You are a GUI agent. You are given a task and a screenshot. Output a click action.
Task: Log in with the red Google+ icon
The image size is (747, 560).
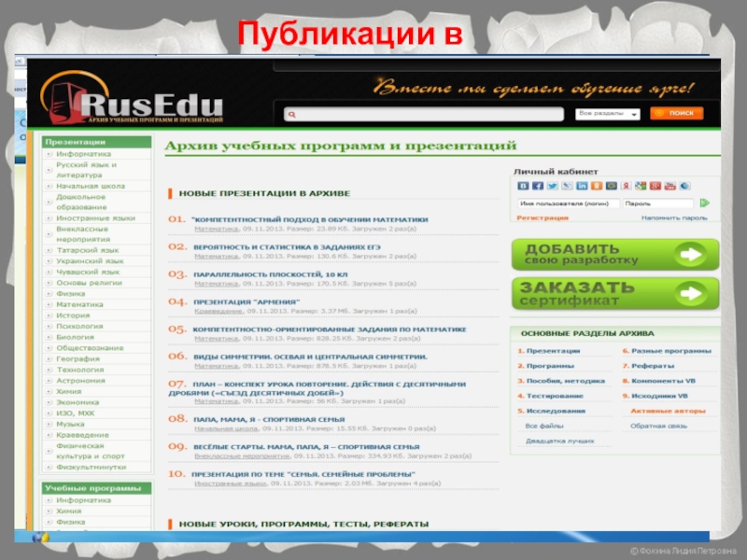[x=655, y=186]
